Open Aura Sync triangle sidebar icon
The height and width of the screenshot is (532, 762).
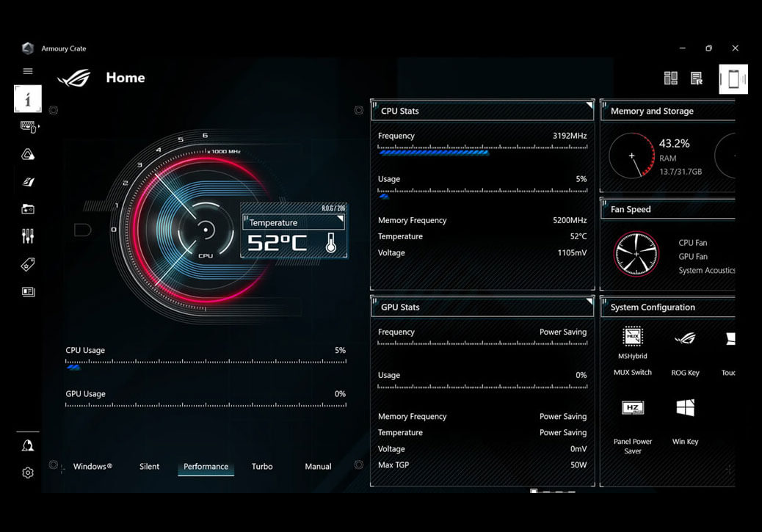point(28,155)
